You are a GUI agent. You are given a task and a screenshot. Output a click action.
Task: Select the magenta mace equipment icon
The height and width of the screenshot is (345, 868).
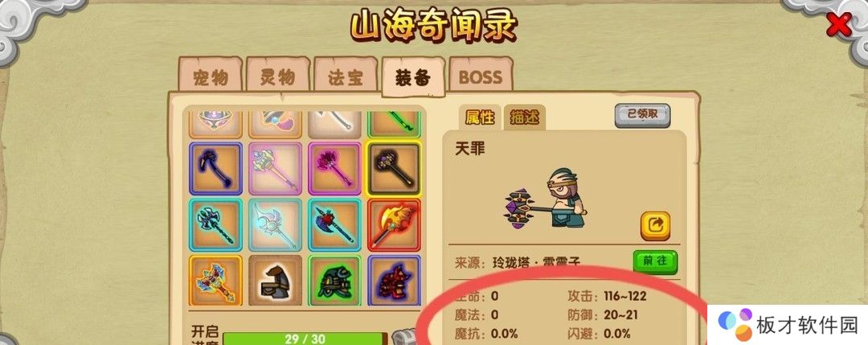point(334,168)
